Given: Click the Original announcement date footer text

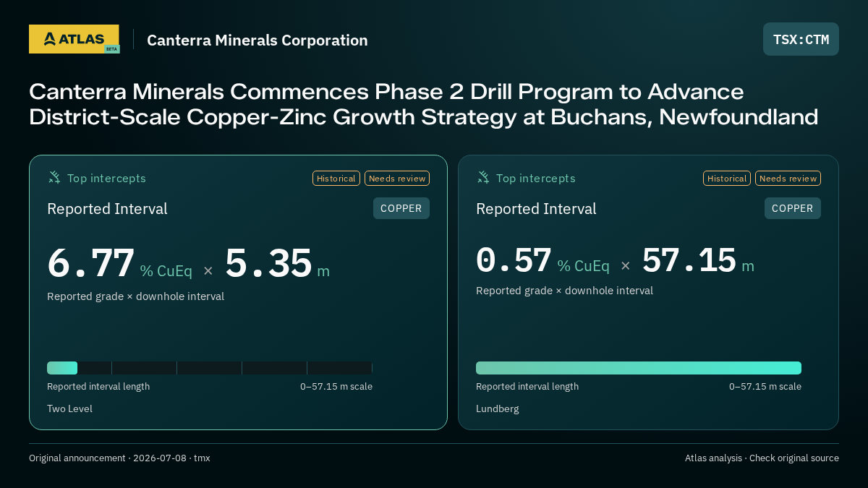Looking at the screenshot, I should [119, 458].
